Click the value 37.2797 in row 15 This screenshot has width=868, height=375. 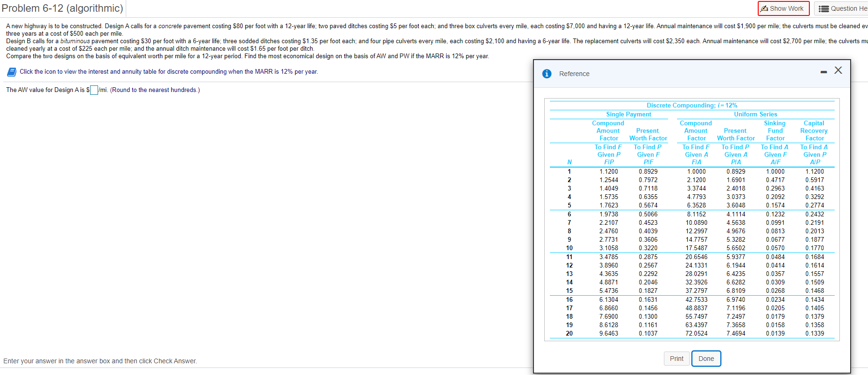click(x=696, y=291)
